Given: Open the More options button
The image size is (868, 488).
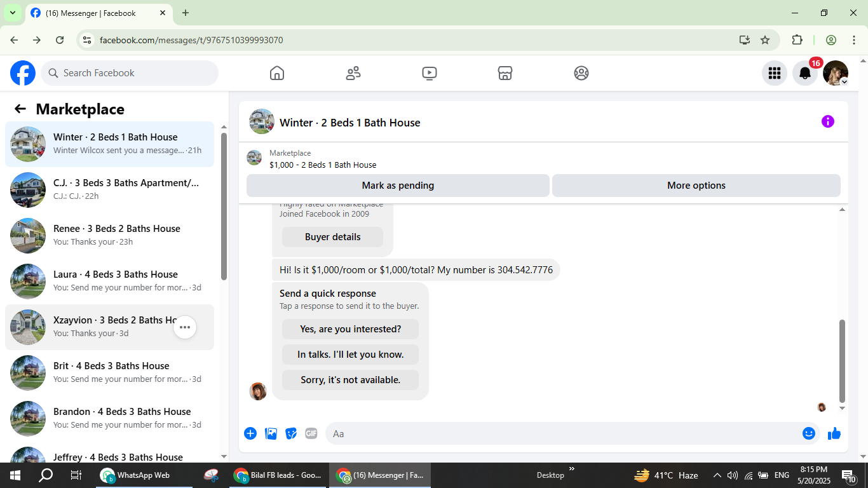Looking at the screenshot, I should point(696,186).
